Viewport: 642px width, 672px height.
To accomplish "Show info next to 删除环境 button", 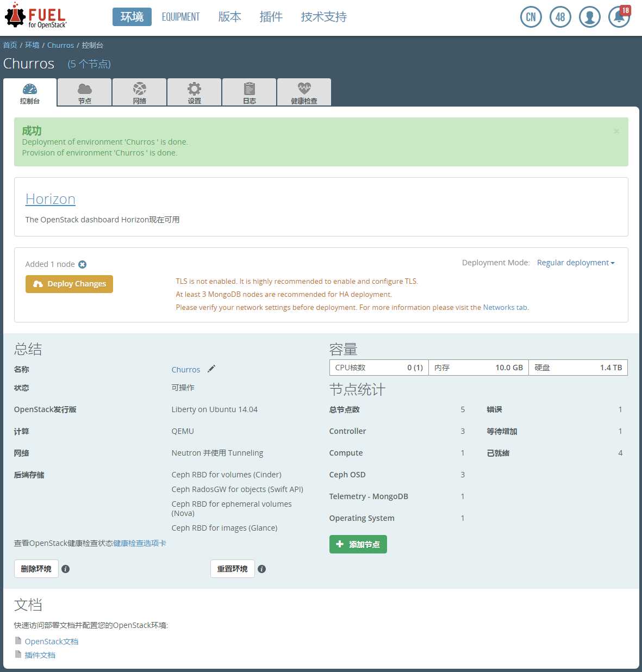I will (66, 569).
